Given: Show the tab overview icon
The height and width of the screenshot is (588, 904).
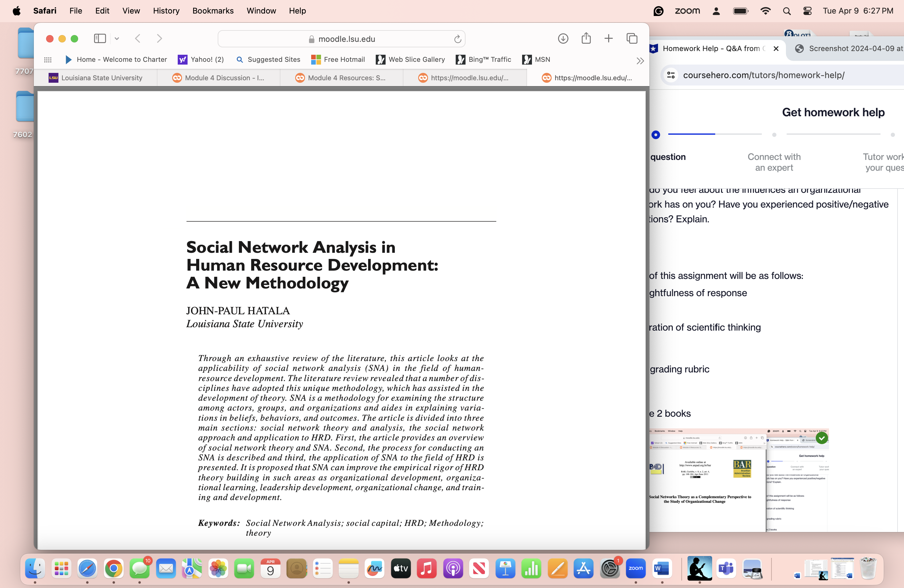Looking at the screenshot, I should (632, 38).
